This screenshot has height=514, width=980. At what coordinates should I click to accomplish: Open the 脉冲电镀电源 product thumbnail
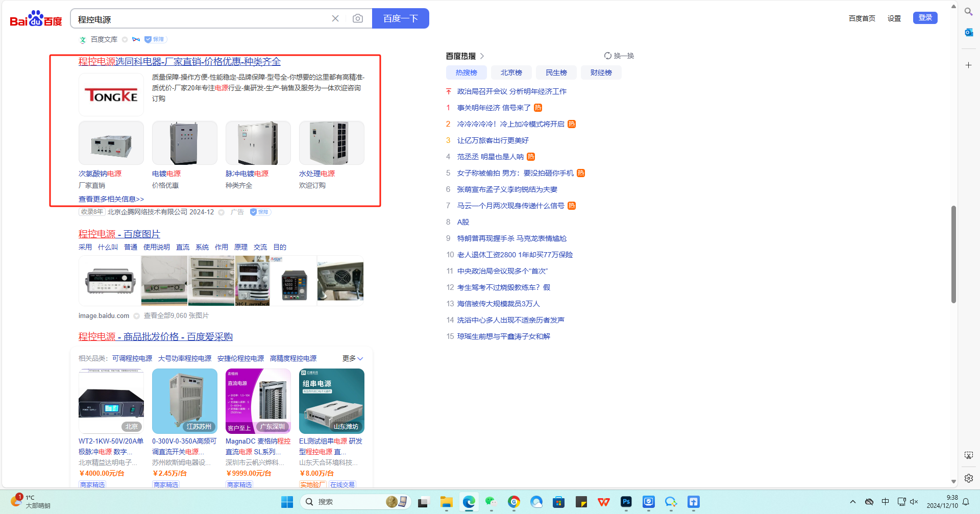point(258,143)
